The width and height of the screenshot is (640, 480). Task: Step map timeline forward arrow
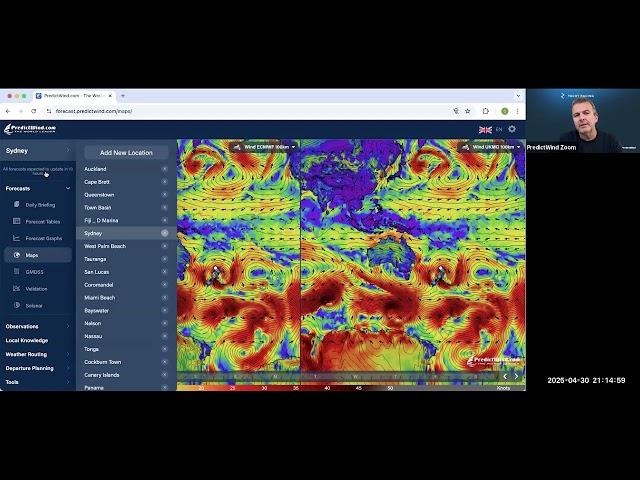516,376
